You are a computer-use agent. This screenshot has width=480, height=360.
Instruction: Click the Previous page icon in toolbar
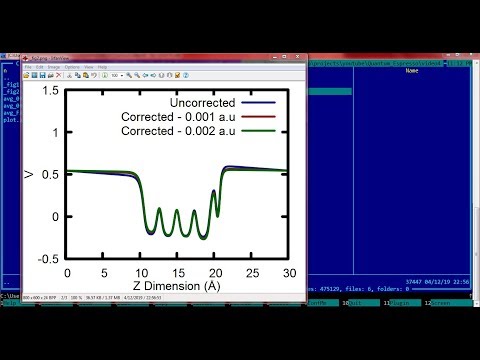161,76
